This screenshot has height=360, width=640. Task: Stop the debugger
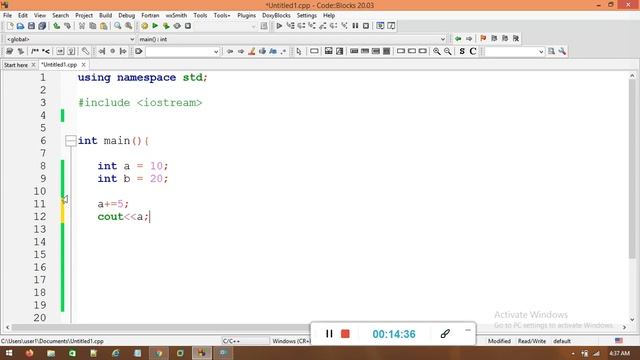click(366, 26)
